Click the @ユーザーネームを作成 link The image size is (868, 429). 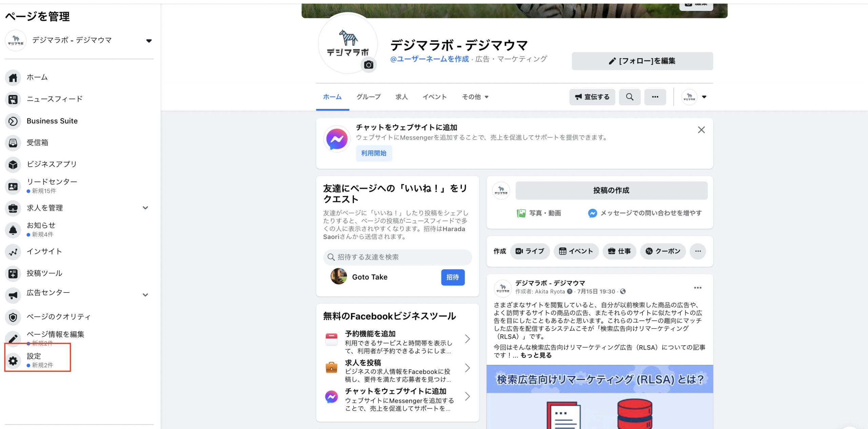[429, 59]
